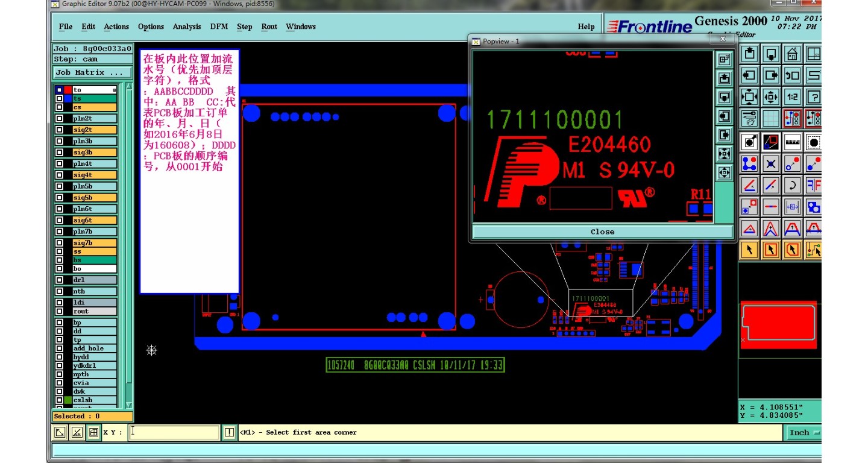
Task: Click the blue color swatch of layer ts
Action: tap(68, 99)
